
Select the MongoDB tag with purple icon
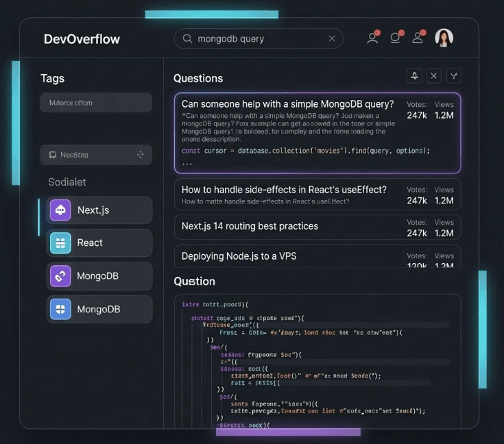[x=60, y=276]
